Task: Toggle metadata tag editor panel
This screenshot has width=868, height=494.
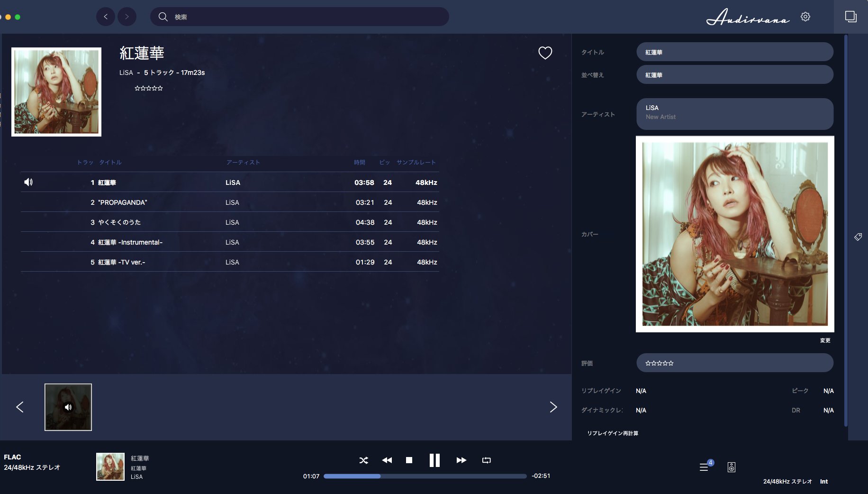Action: click(858, 237)
